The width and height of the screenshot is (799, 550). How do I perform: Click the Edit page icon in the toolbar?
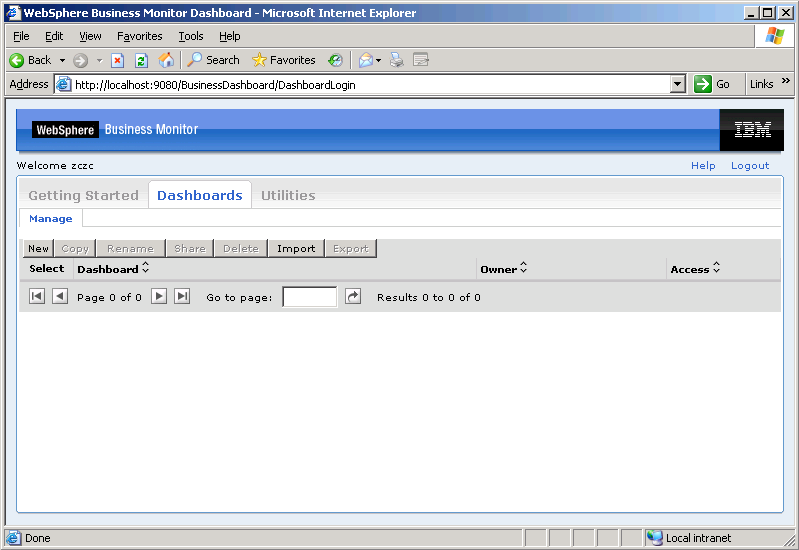pos(420,60)
